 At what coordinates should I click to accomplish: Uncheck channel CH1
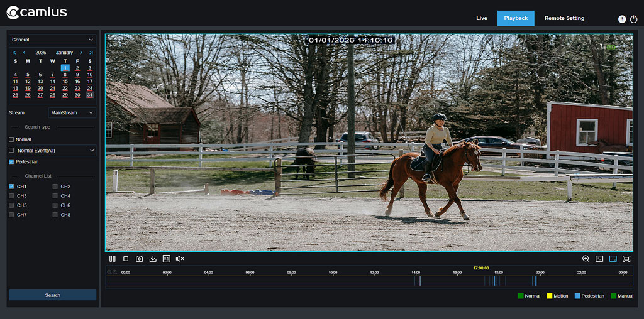(x=11, y=186)
